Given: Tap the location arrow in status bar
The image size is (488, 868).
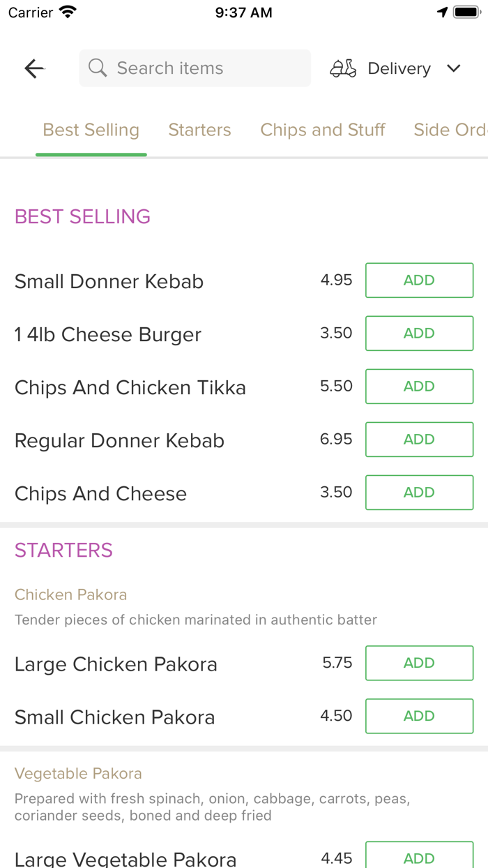Looking at the screenshot, I should pyautogui.click(x=442, y=13).
